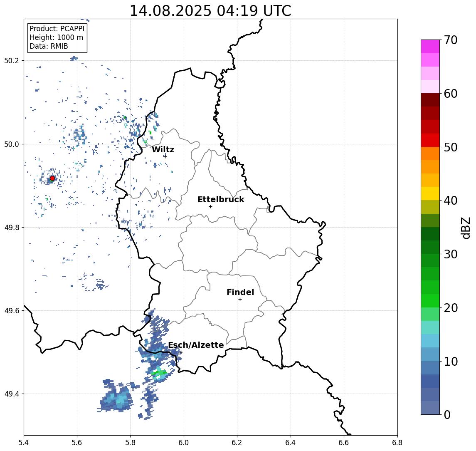This screenshot has width=476, height=451.
Task: Click the magenta swatch atop the colorbar
Action: point(430,47)
